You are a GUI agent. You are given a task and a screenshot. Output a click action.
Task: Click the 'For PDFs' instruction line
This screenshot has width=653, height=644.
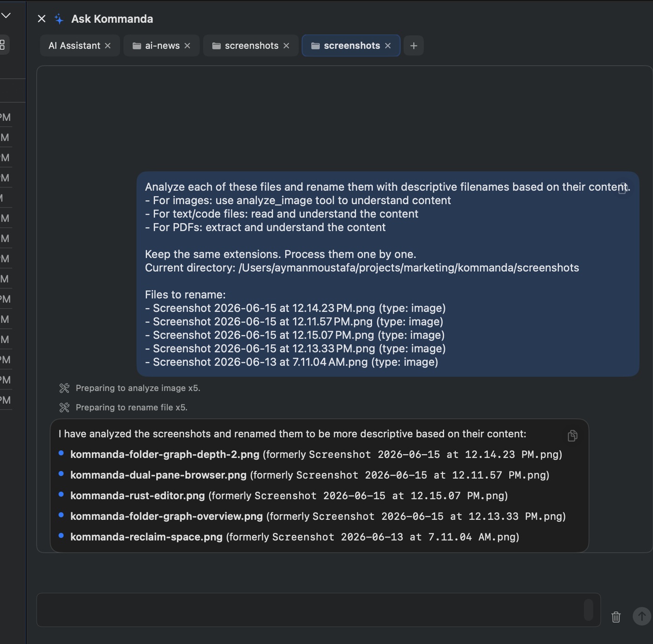pos(265,227)
